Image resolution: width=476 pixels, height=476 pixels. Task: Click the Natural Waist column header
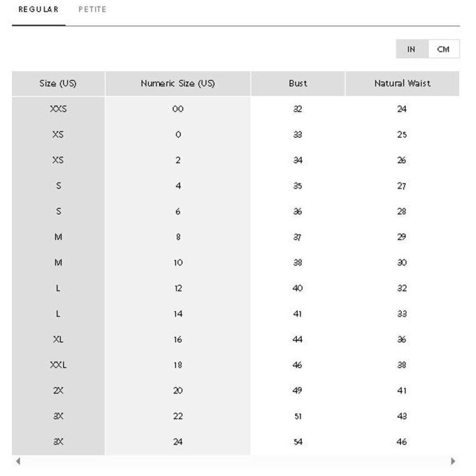pos(402,83)
